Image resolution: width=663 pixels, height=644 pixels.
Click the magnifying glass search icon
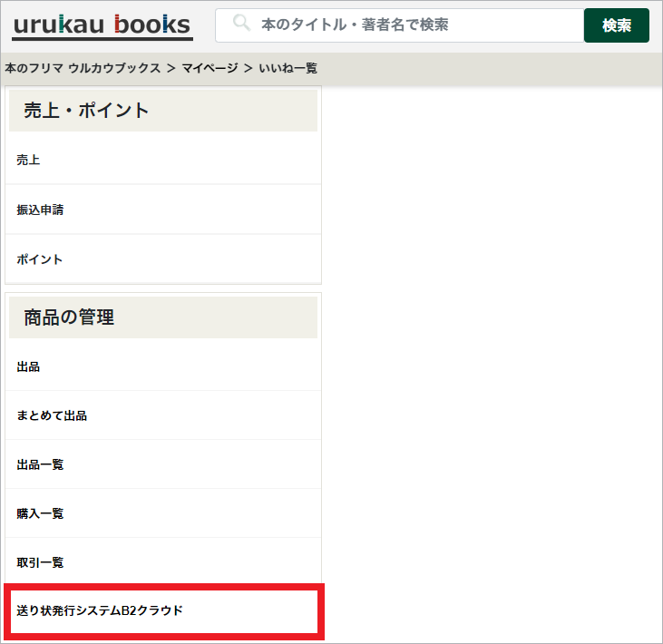click(241, 24)
